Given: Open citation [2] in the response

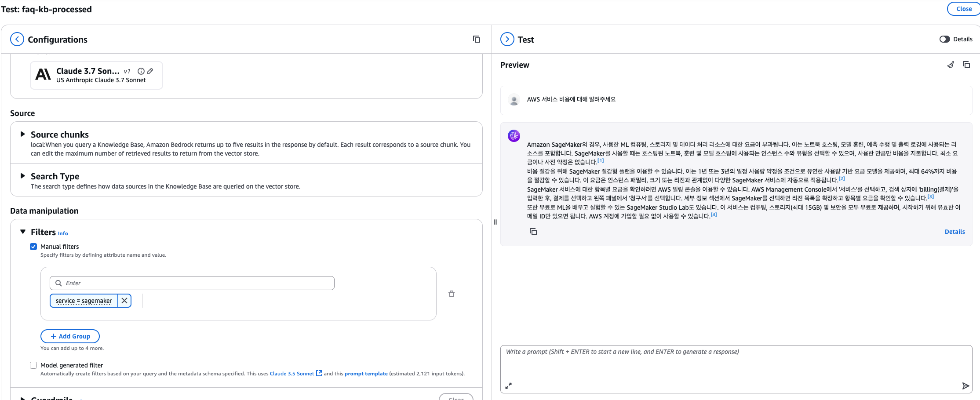Looking at the screenshot, I should (842, 178).
